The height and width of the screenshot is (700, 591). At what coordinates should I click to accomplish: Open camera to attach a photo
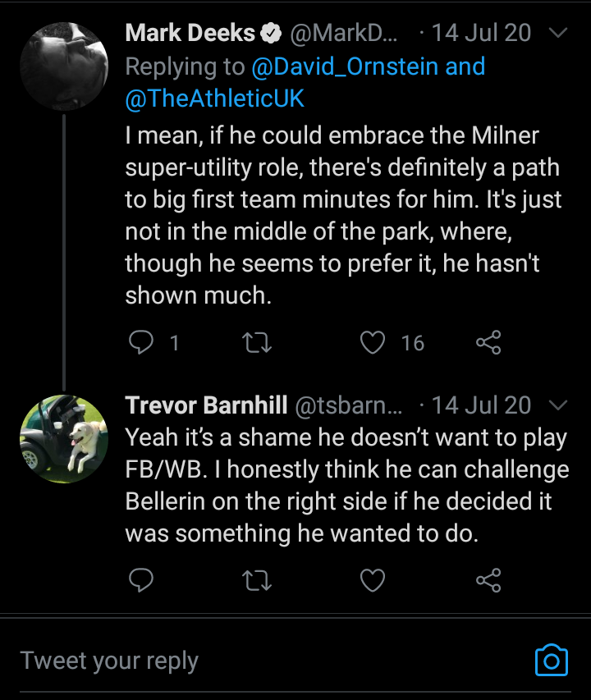tap(552, 660)
